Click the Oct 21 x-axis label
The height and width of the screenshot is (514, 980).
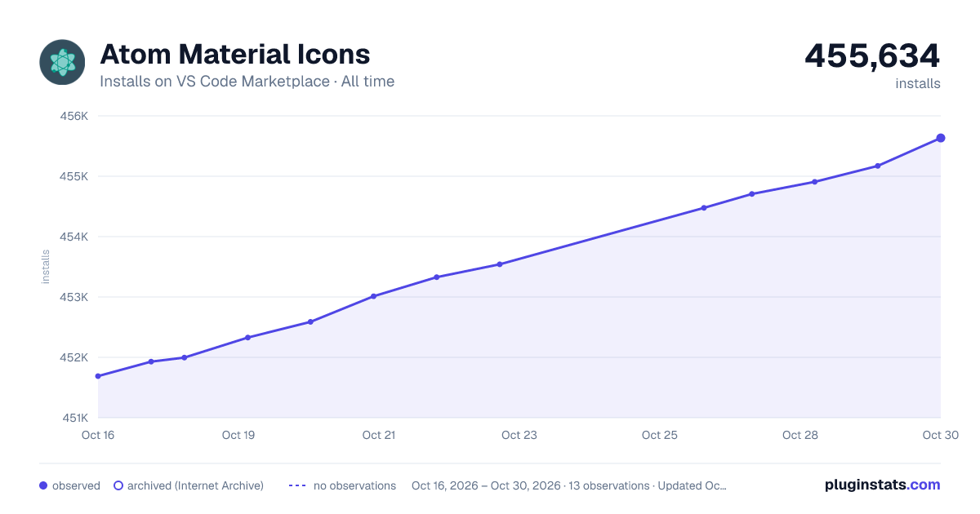[x=379, y=435]
